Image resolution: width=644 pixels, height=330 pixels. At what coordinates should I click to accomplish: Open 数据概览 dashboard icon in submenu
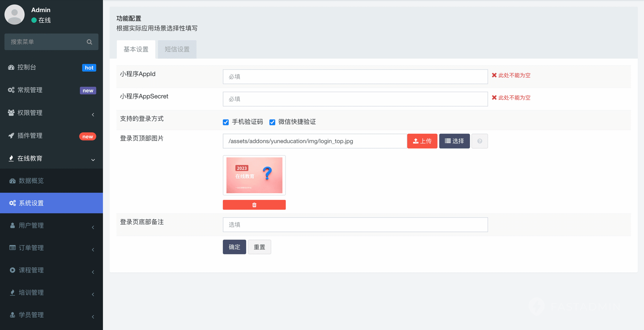click(x=12, y=181)
